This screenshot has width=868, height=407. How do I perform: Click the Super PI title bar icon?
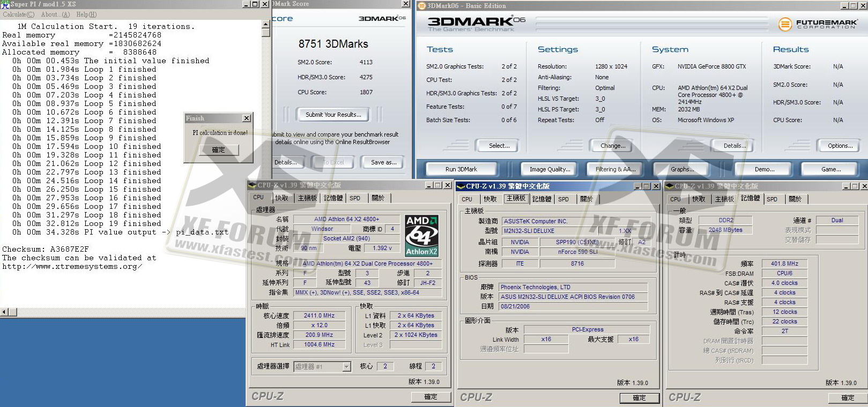coord(5,4)
